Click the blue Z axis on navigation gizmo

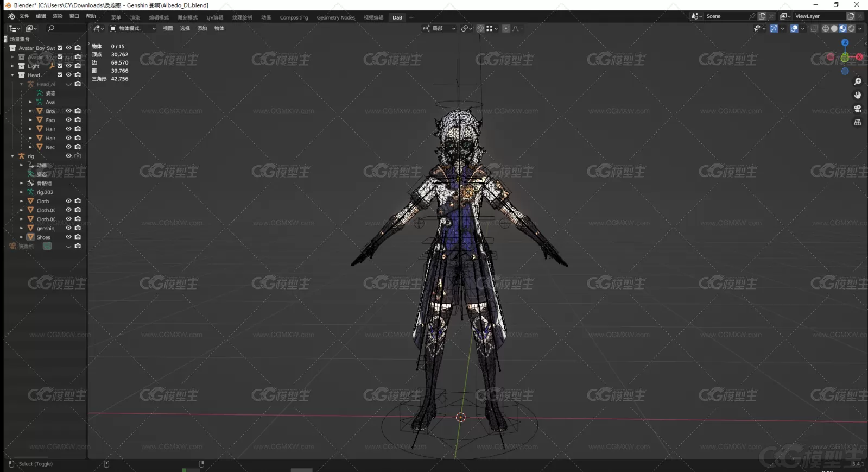(x=845, y=42)
